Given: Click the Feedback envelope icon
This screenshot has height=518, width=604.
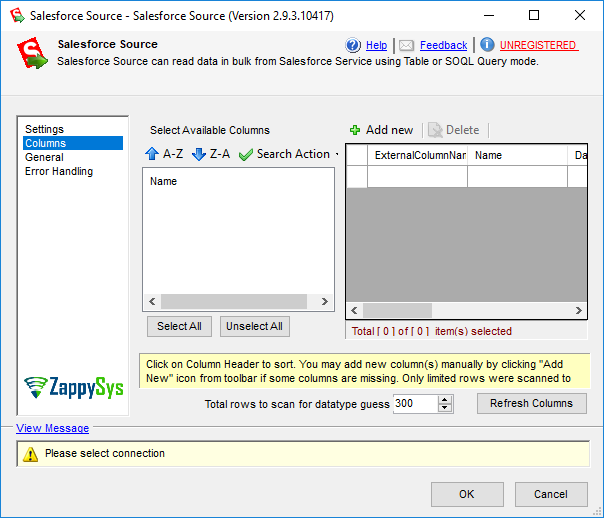Looking at the screenshot, I should [x=406, y=45].
